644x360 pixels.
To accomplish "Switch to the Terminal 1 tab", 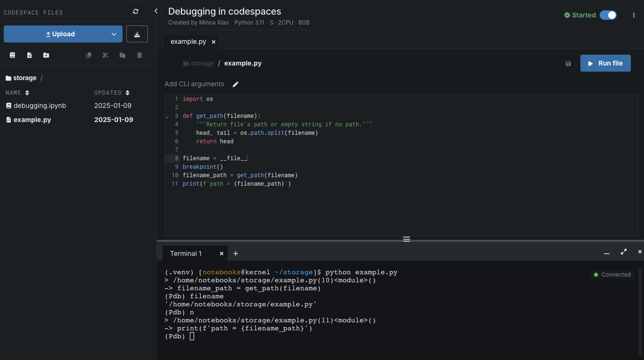I will (x=186, y=254).
